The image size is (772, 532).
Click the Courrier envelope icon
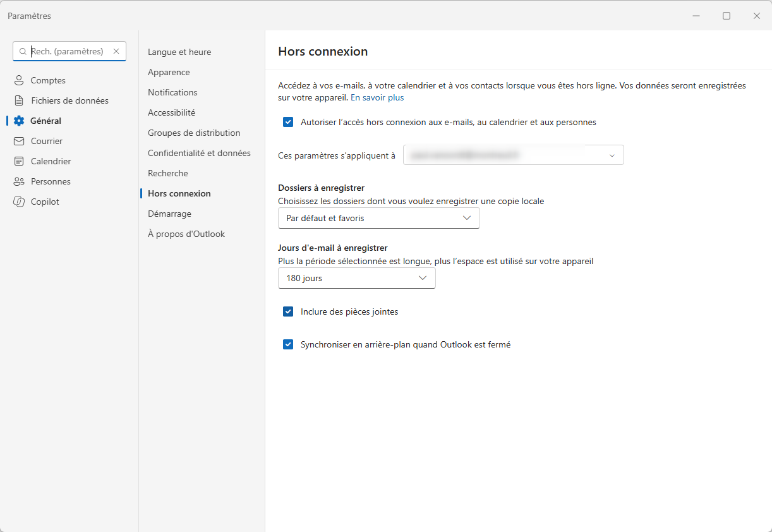[x=19, y=141]
